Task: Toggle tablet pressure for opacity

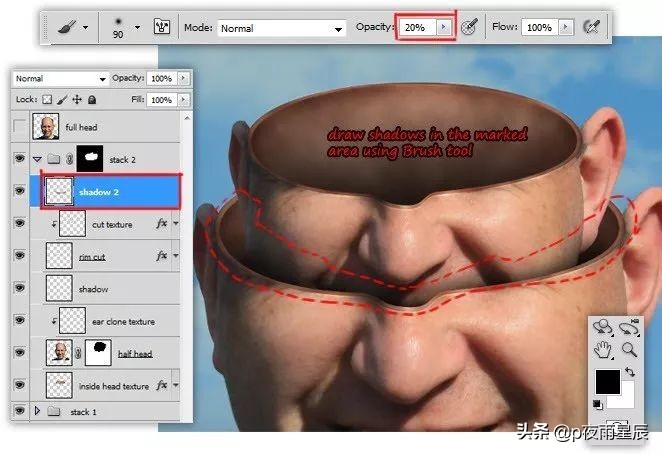Action: point(469,27)
